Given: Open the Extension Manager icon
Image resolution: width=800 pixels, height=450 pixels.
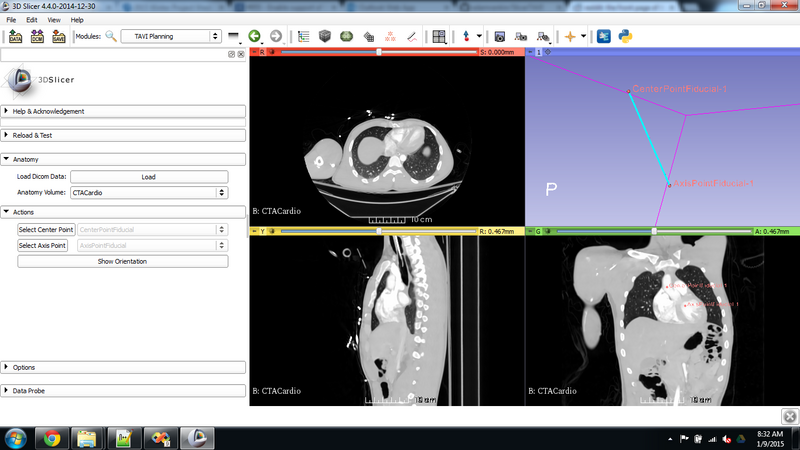Looking at the screenshot, I should (604, 36).
